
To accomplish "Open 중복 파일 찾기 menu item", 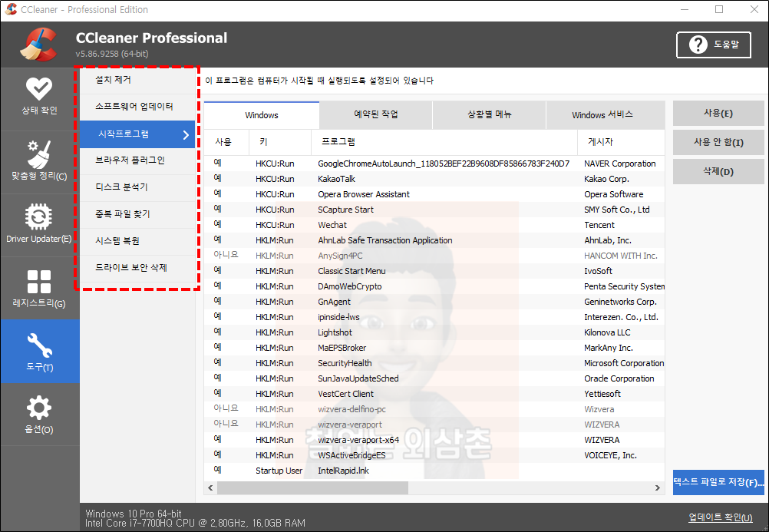I will [137, 214].
